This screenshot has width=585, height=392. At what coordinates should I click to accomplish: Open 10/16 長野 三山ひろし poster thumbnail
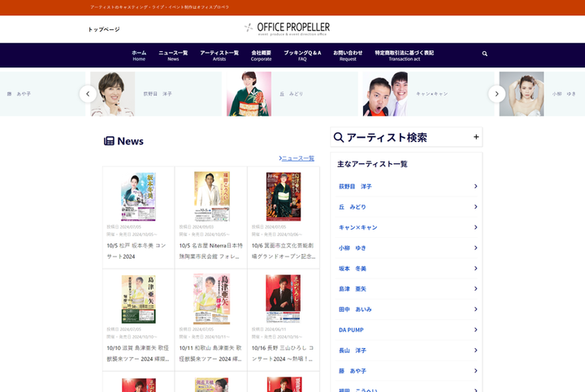pyautogui.click(x=284, y=299)
